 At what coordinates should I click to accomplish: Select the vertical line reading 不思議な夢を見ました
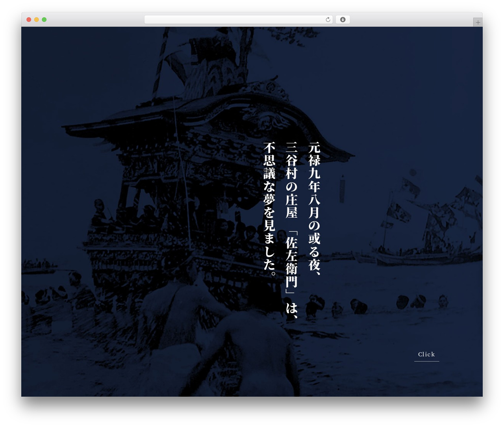[270, 208]
